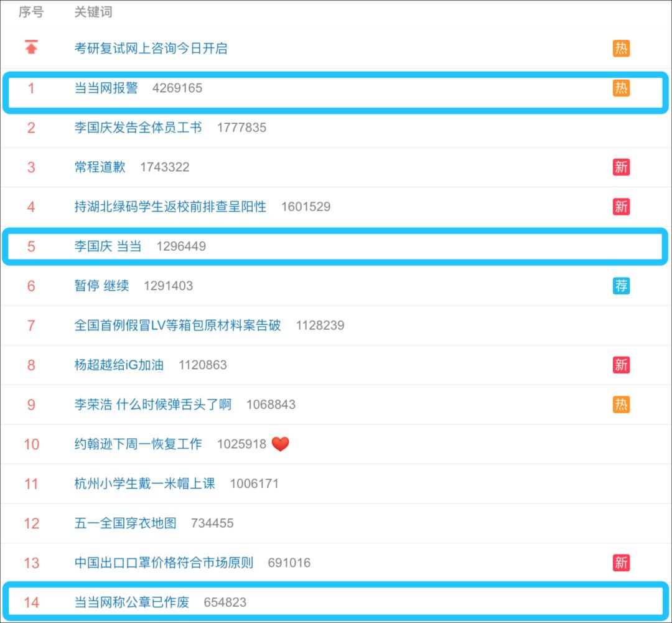Open the 全国首例假冒LV等箱包原材料案告破 topic
Viewport: 672px width, 623px height.
tap(177, 326)
